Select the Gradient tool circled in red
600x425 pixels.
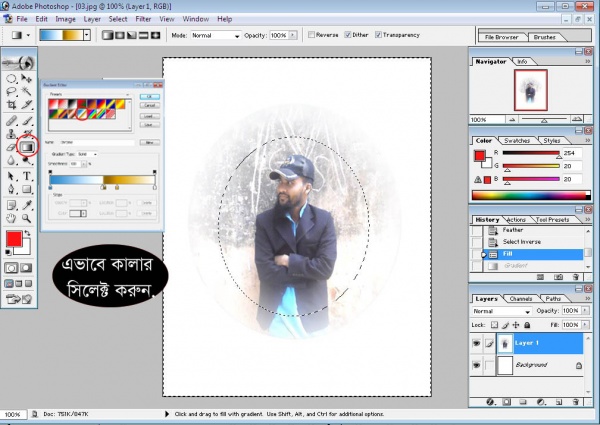pyautogui.click(x=29, y=148)
